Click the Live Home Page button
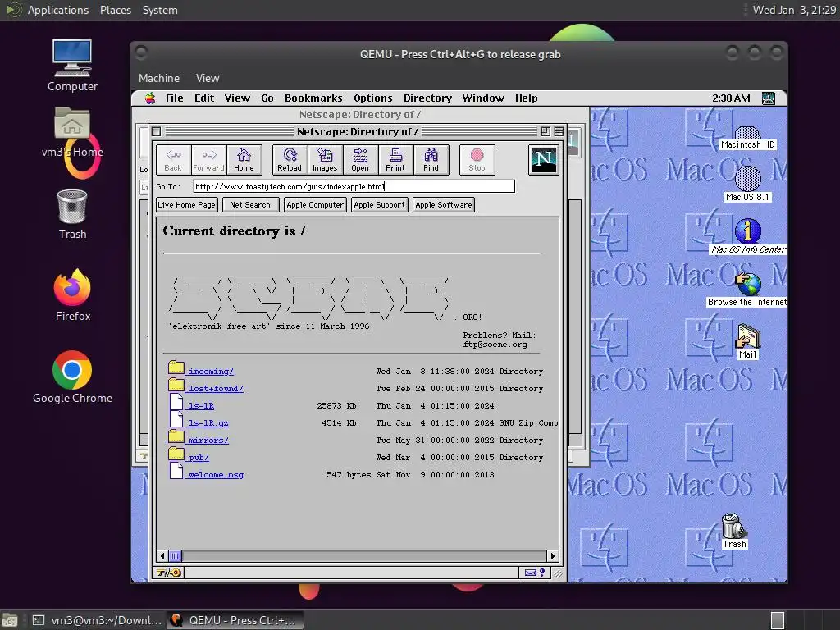This screenshot has height=630, width=840. pyautogui.click(x=186, y=204)
